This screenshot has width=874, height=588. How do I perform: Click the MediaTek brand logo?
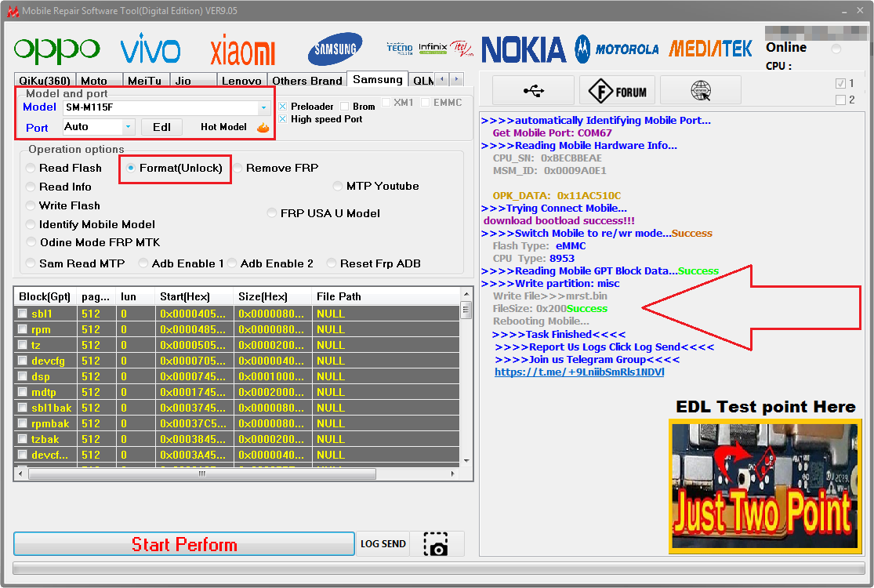(x=711, y=49)
